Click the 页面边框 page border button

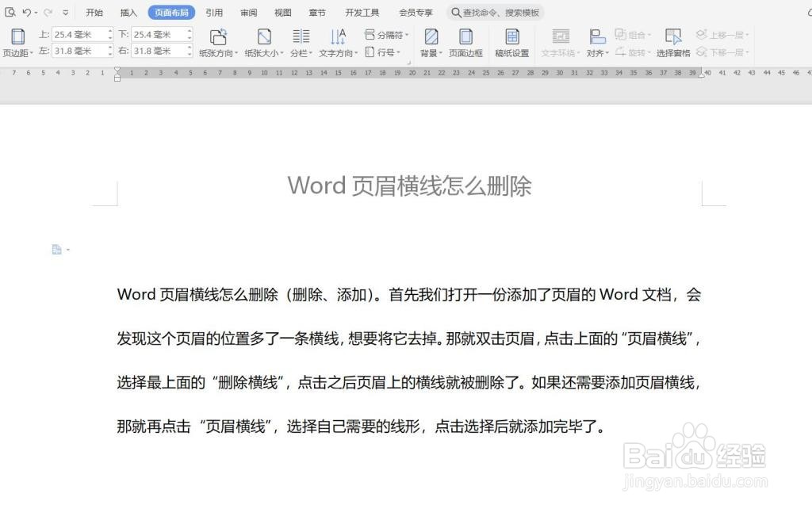tap(465, 43)
